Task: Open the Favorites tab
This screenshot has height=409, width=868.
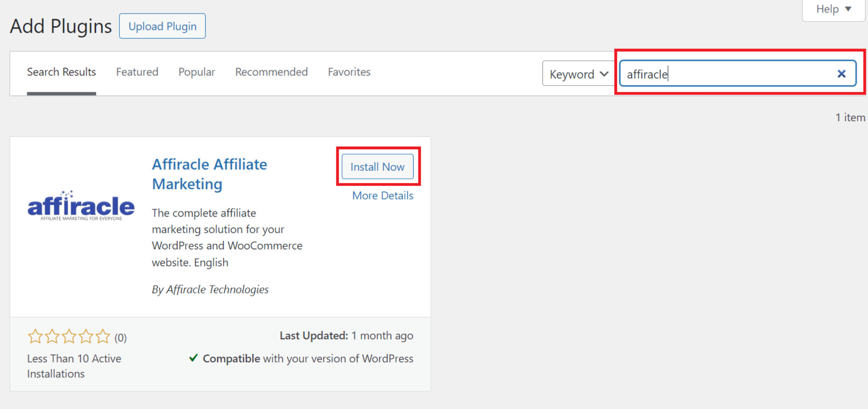Action: [349, 72]
